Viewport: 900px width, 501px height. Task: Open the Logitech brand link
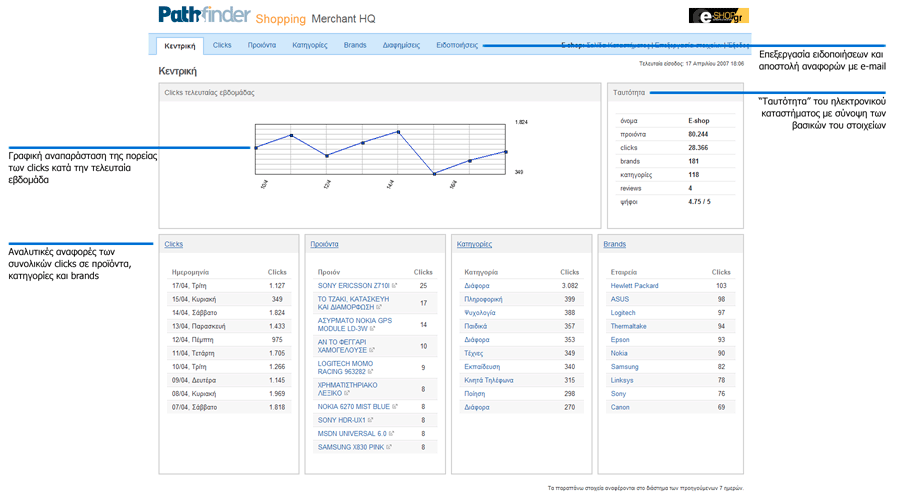[x=623, y=313]
